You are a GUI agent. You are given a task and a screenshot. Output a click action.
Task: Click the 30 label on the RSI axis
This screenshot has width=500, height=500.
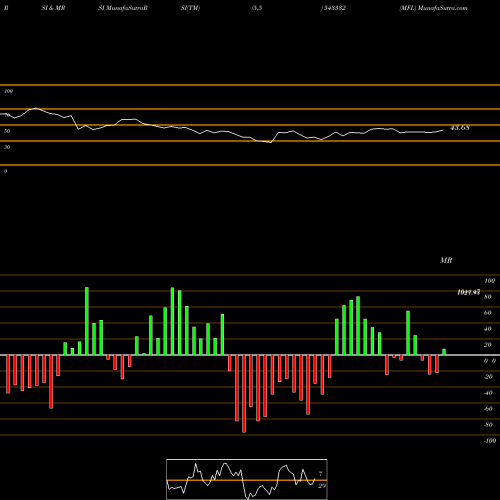coord(7,147)
